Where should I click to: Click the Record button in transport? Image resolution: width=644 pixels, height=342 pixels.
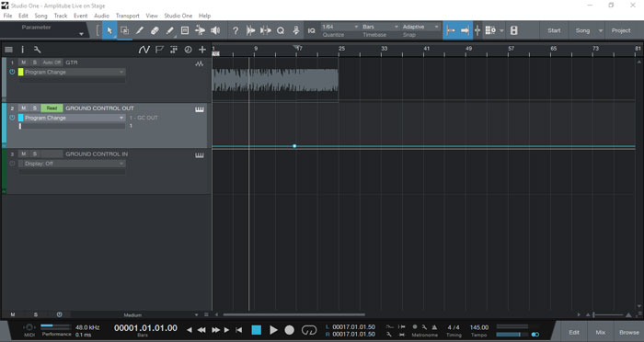tap(290, 330)
